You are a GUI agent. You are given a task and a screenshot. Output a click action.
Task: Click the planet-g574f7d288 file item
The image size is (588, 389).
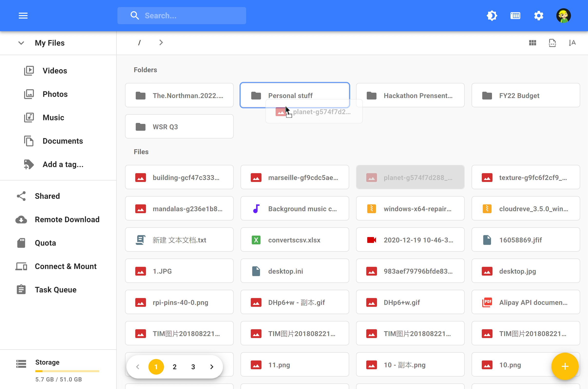pos(410,177)
